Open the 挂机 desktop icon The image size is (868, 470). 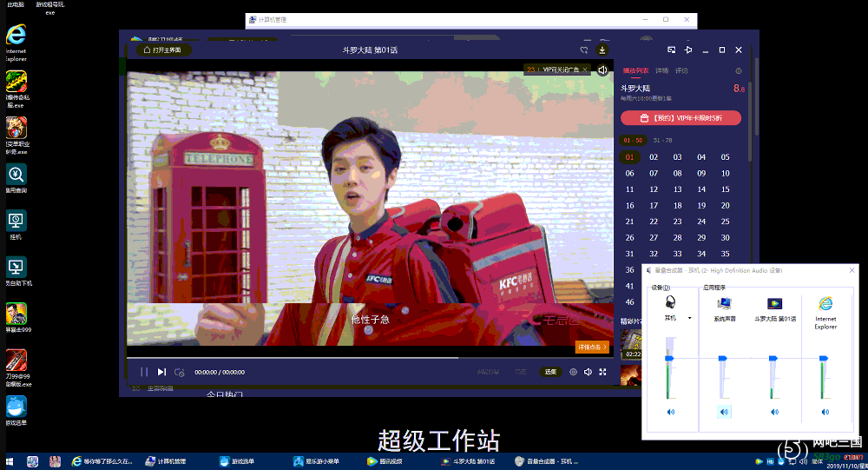[x=16, y=225]
